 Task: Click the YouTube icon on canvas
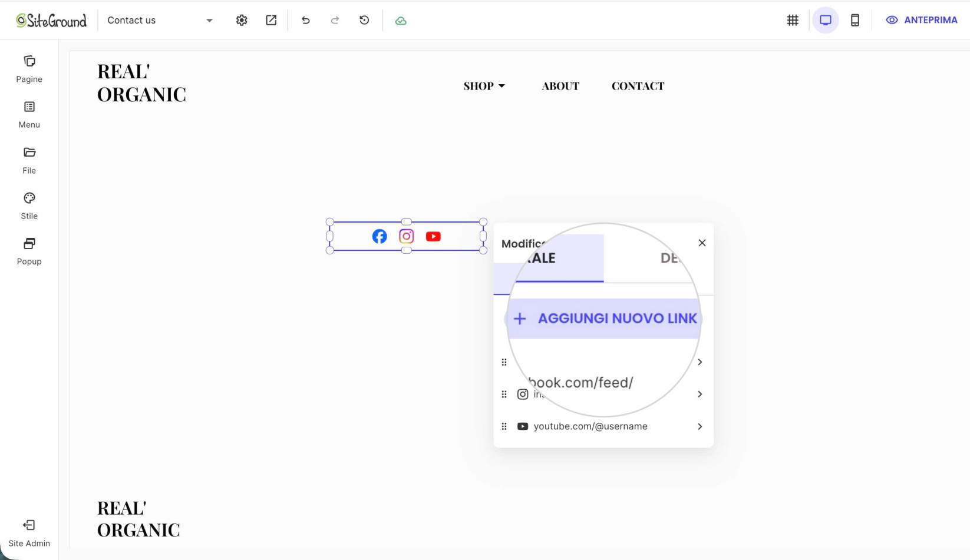coord(433,236)
